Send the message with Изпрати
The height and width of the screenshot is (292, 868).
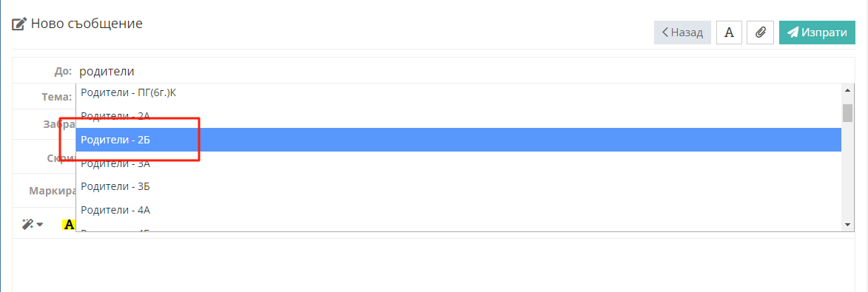[817, 33]
